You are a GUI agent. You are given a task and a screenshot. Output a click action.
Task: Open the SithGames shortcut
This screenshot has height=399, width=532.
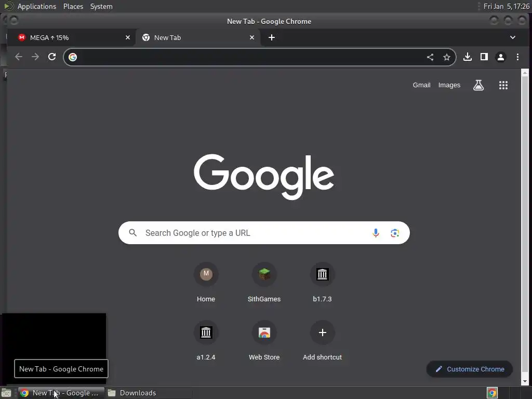264,282
